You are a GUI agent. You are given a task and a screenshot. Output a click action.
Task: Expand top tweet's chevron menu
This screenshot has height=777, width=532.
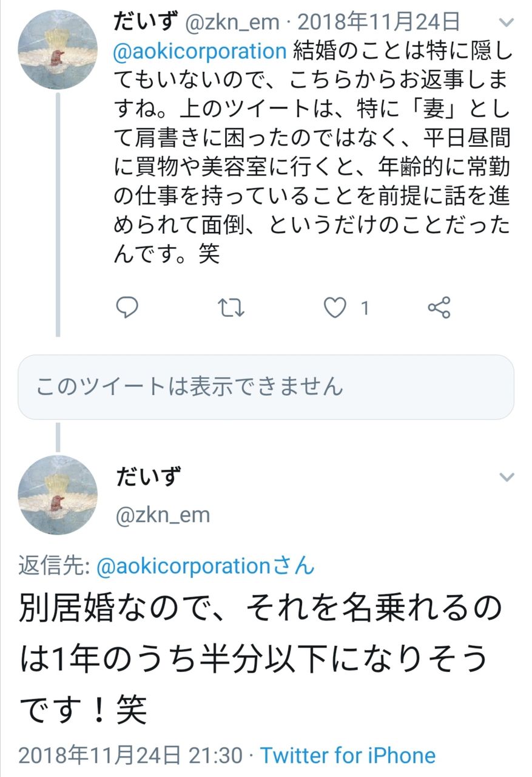505,24
